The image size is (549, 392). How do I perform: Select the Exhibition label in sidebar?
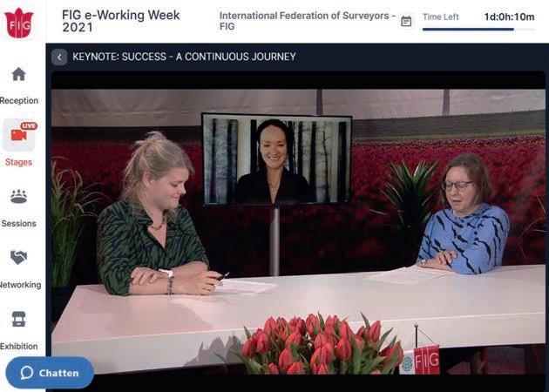click(x=19, y=346)
